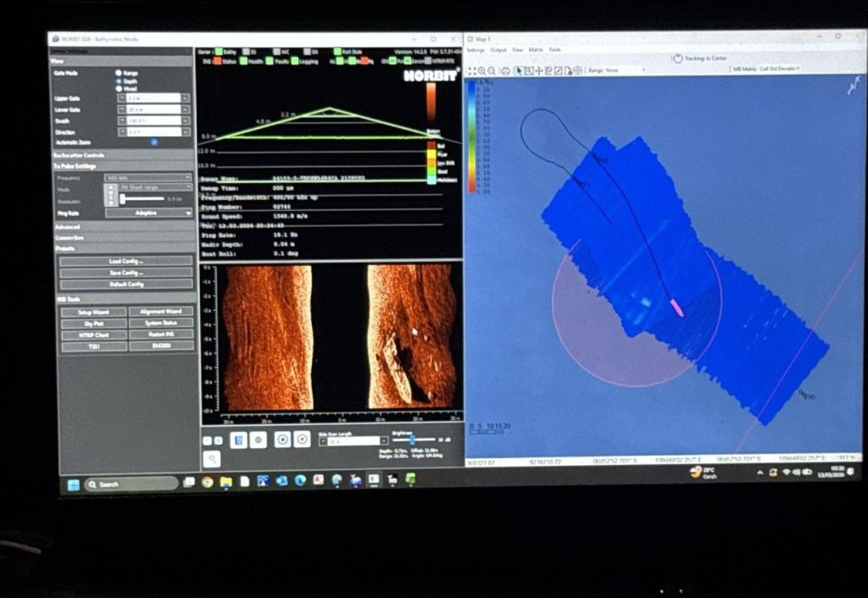This screenshot has width=868, height=598.
Task: Click the print icon in Map toolbar
Action: [505, 70]
